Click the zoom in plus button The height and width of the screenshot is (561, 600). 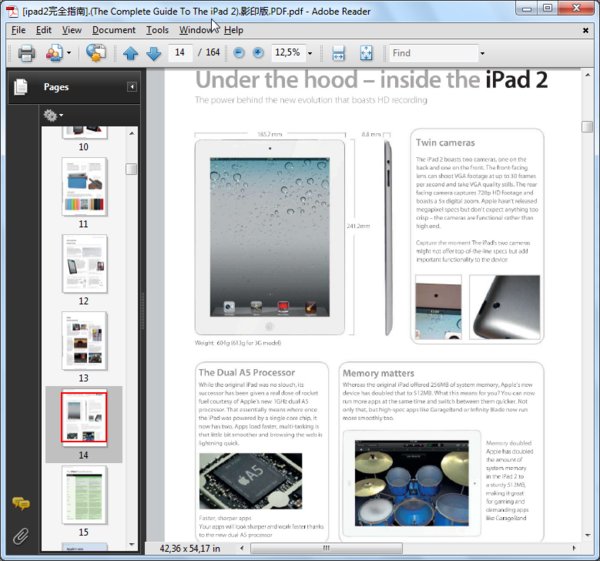click(x=258, y=53)
